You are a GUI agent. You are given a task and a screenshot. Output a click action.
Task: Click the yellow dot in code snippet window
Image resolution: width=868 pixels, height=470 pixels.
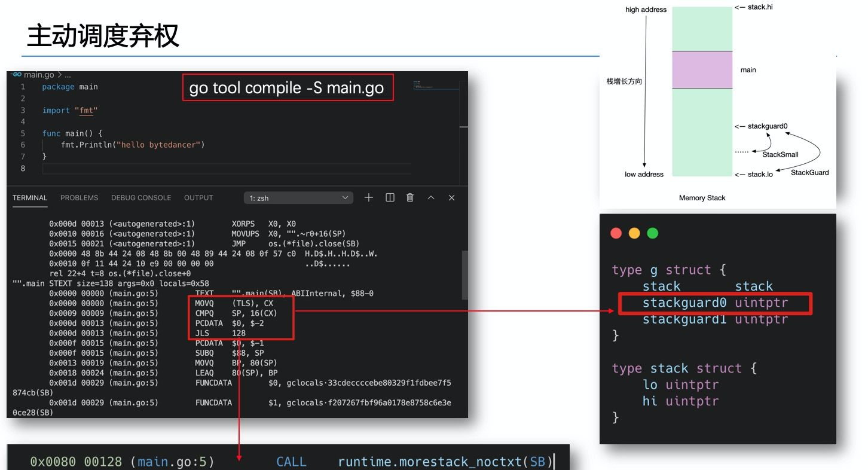pos(634,233)
